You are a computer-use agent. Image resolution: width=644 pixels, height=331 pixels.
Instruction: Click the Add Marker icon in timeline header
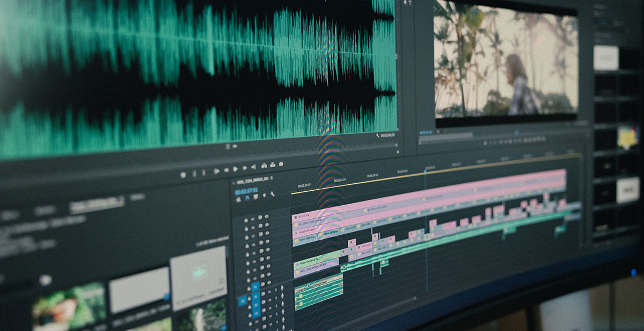pyautogui.click(x=264, y=195)
